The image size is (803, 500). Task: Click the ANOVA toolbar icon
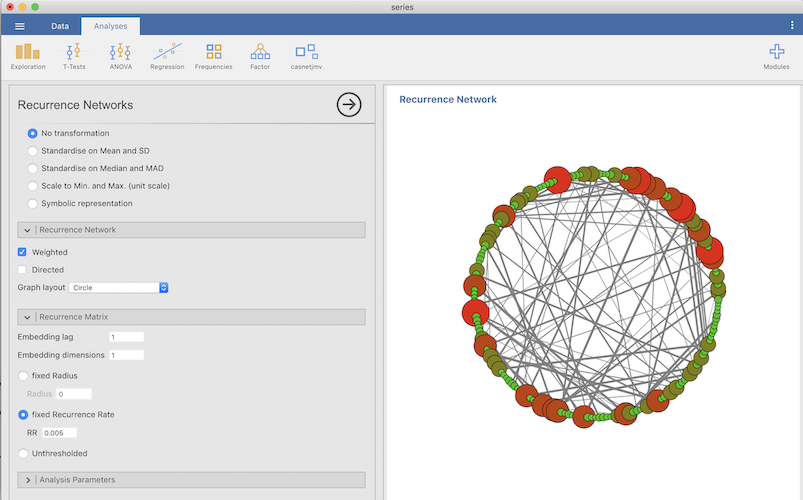(120, 55)
